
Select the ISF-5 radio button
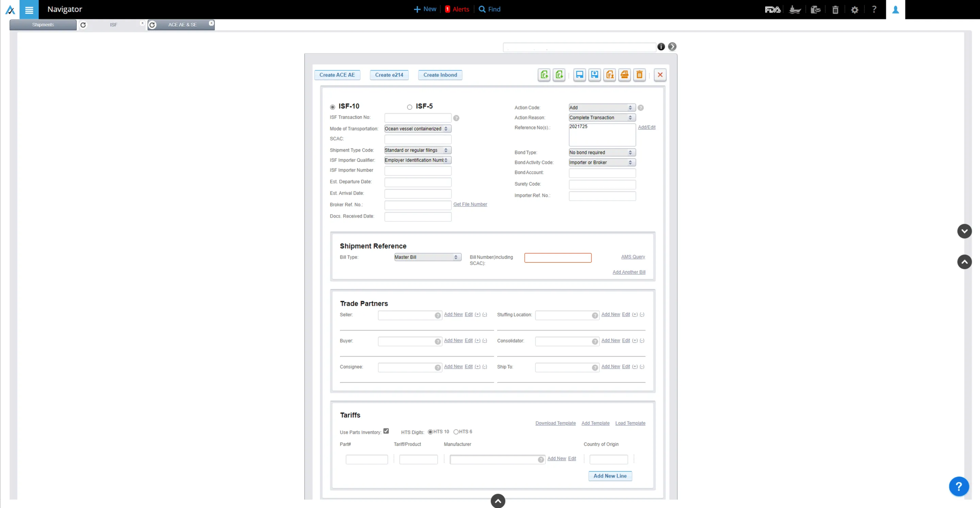[x=409, y=107]
